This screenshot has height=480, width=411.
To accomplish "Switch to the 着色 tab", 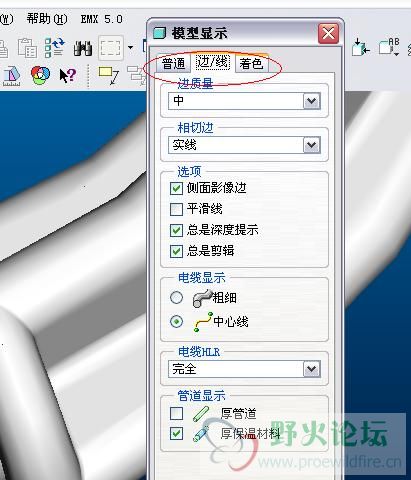I will tap(251, 63).
